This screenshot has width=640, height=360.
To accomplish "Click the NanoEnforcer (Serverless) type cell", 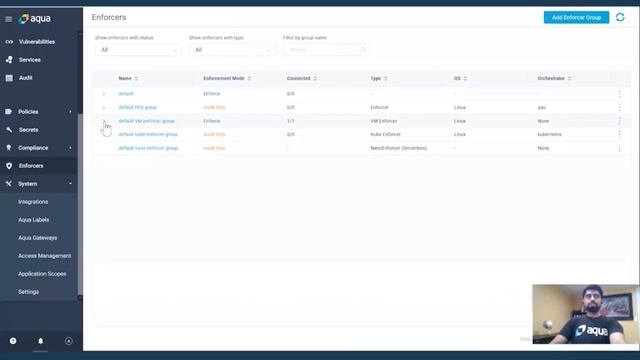I will pyautogui.click(x=399, y=148).
